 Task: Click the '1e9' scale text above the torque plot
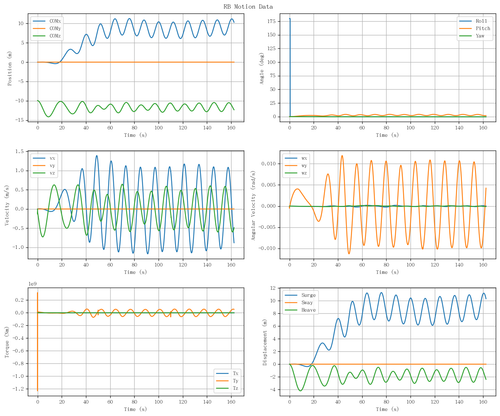(33, 284)
